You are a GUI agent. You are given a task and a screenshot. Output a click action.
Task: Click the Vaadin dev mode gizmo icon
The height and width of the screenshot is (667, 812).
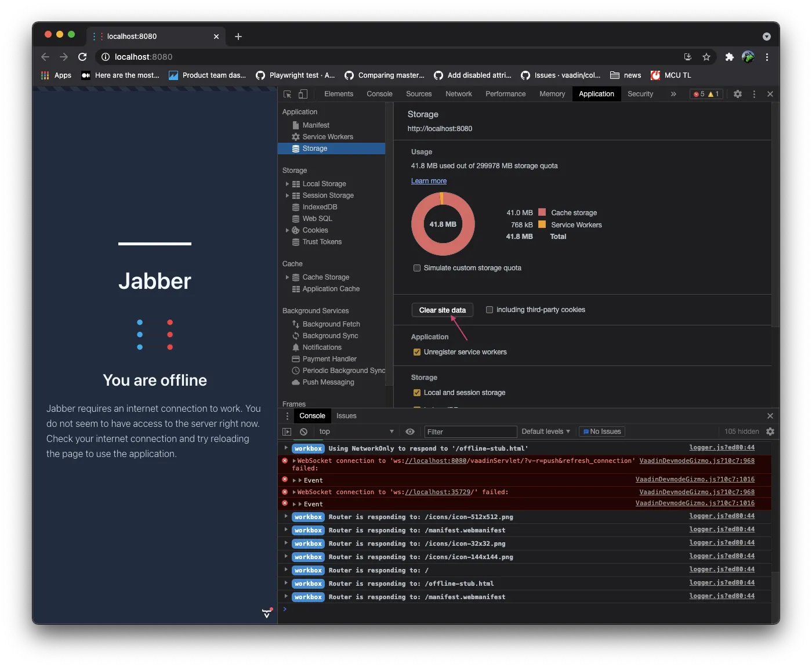coord(267,612)
